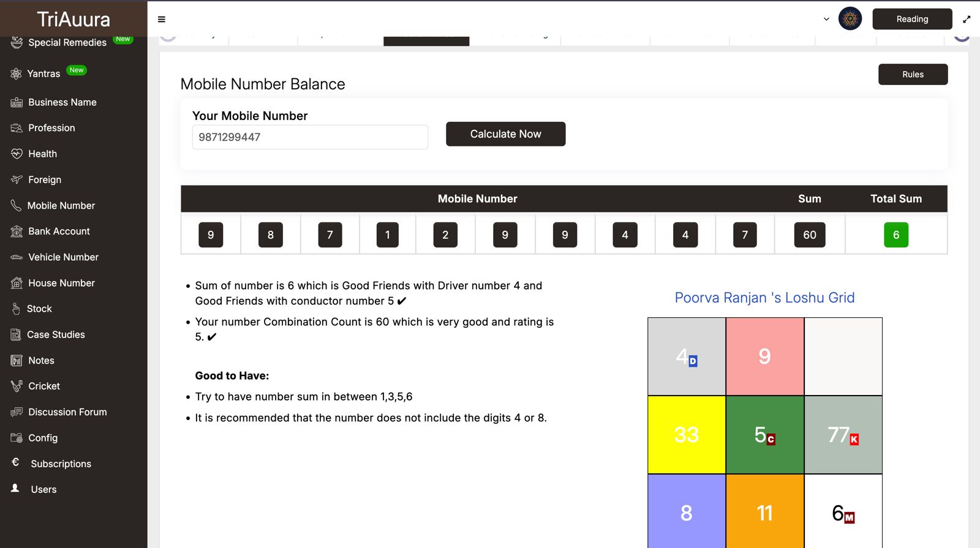Click the Reading button in header
This screenshot has height=548, width=980.
(911, 19)
